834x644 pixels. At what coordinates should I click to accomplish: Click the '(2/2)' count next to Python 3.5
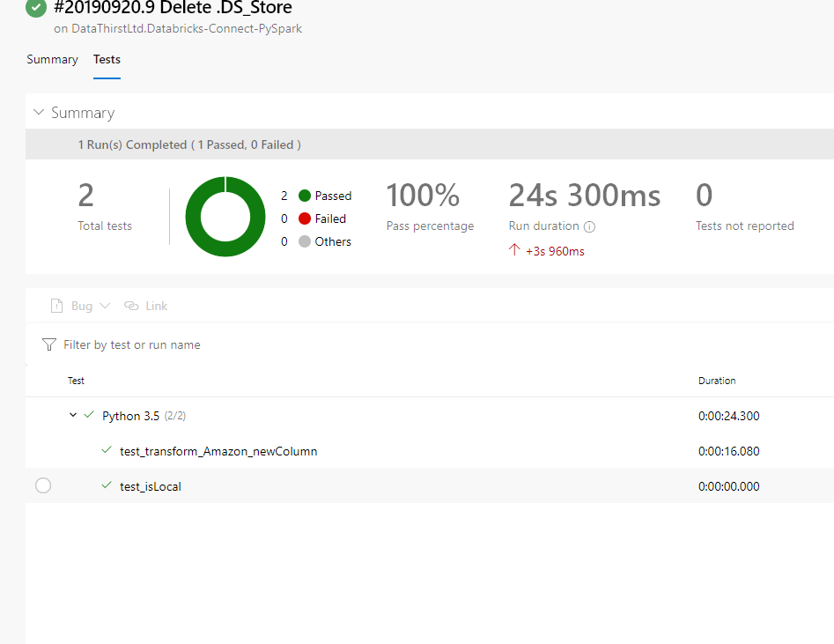pyautogui.click(x=175, y=416)
